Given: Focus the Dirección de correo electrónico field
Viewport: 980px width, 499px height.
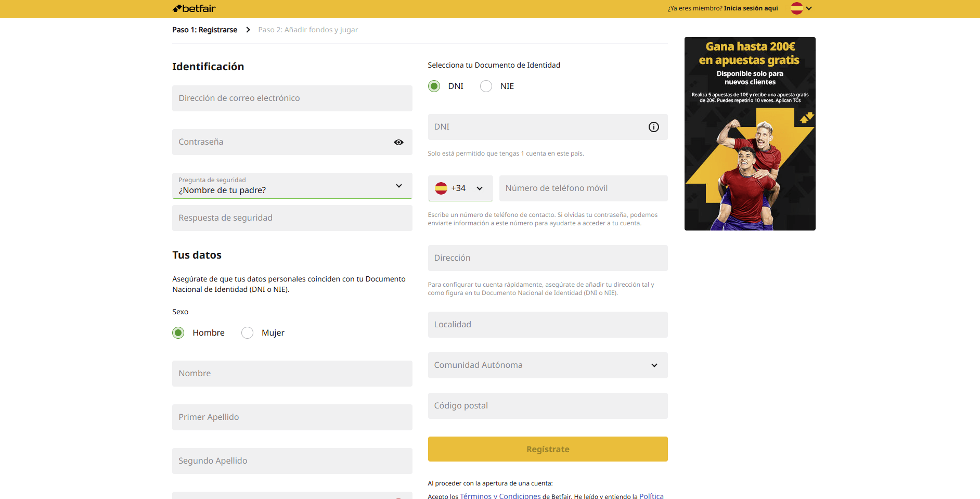Looking at the screenshot, I should [292, 98].
